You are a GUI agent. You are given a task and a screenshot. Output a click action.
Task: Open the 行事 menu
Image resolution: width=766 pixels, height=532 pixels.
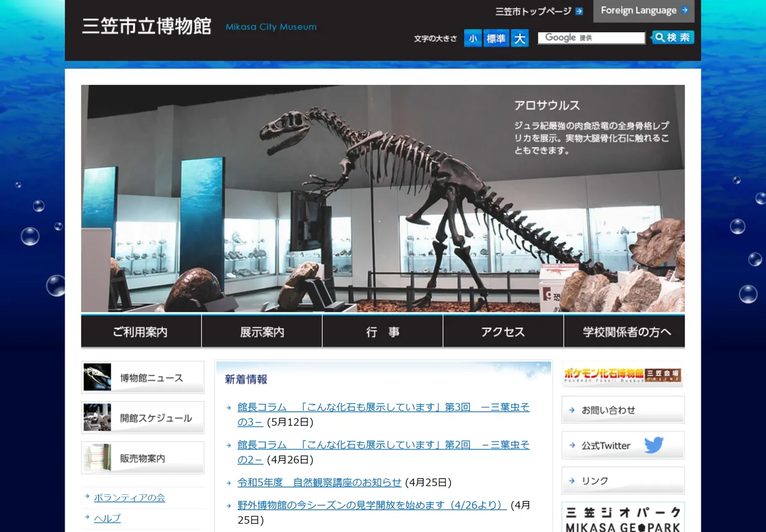(x=383, y=332)
